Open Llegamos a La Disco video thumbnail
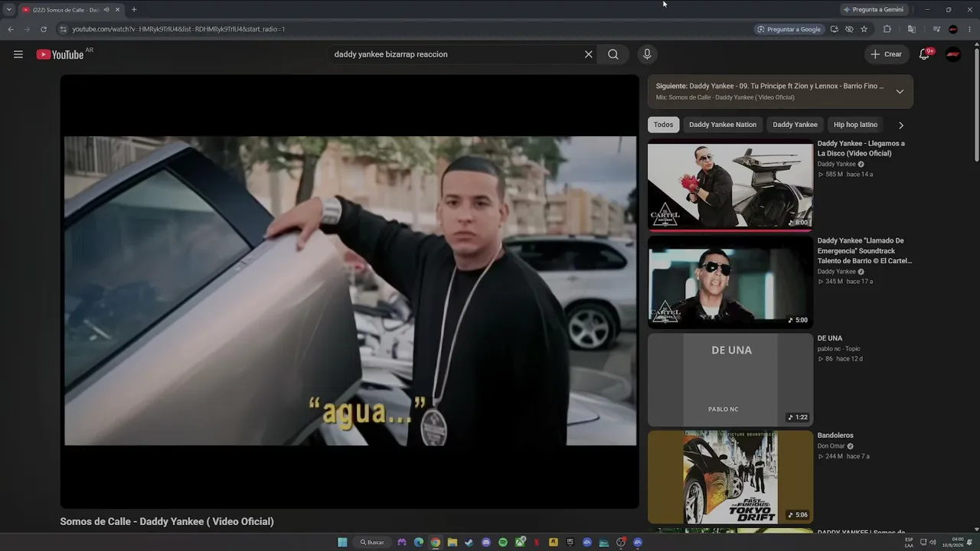Screen dimensions: 980x551 730,184
